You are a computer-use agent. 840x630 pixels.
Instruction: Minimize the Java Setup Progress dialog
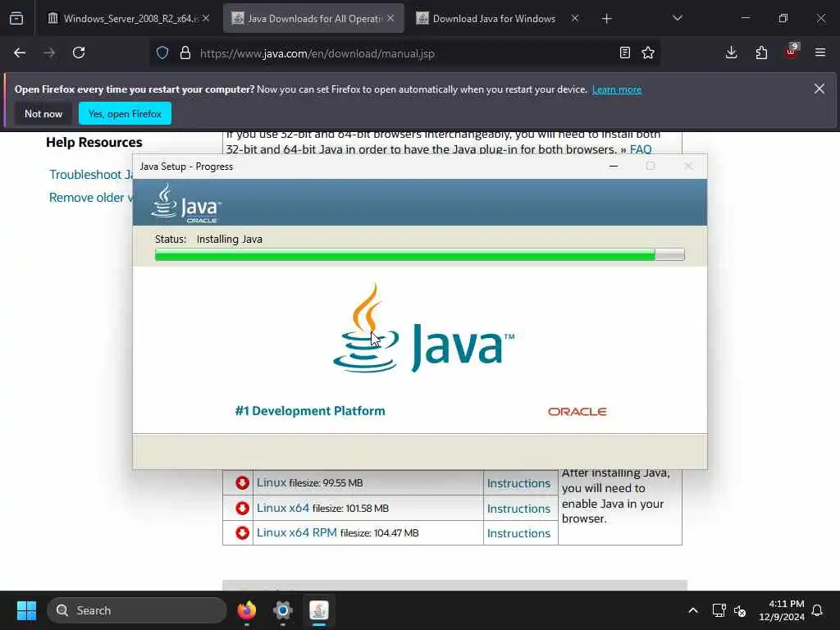pyautogui.click(x=614, y=166)
